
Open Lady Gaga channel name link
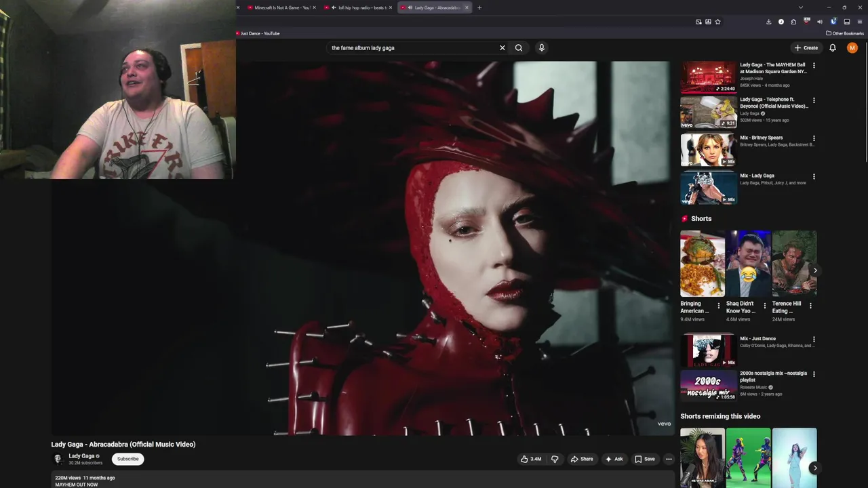click(81, 456)
